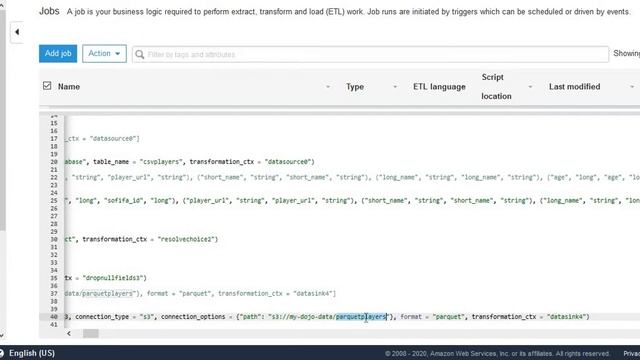Screen dimensions: 640x360
Task: Click "csvplayers" table name on line 20
Action: (x=161, y=162)
